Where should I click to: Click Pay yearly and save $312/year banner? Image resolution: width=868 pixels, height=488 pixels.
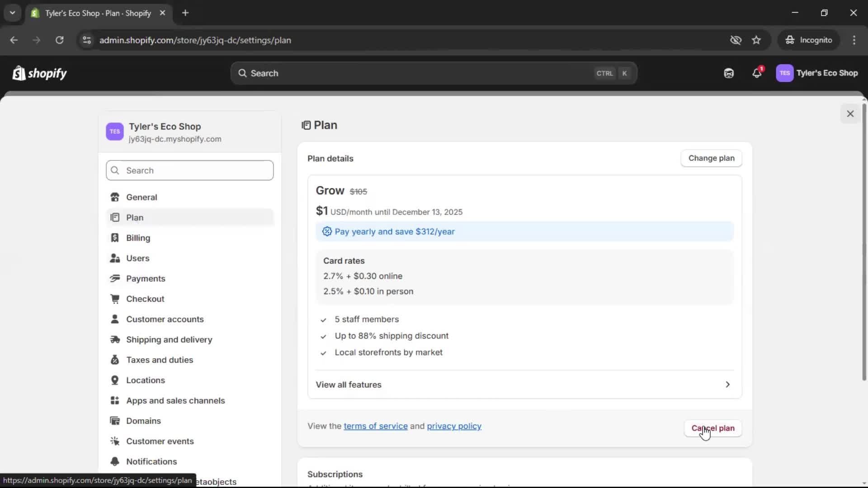coord(524,232)
